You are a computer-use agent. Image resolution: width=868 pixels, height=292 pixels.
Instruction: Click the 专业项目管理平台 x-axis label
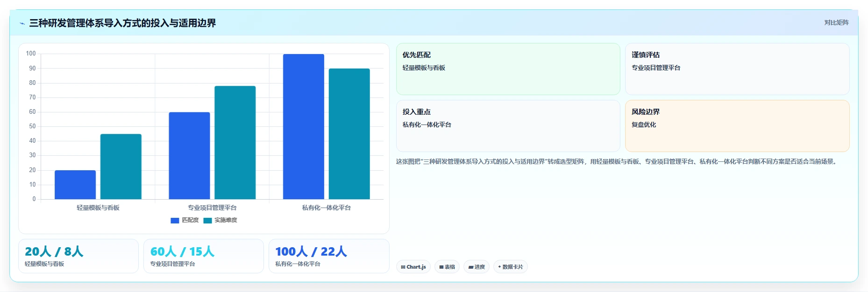tap(212, 208)
